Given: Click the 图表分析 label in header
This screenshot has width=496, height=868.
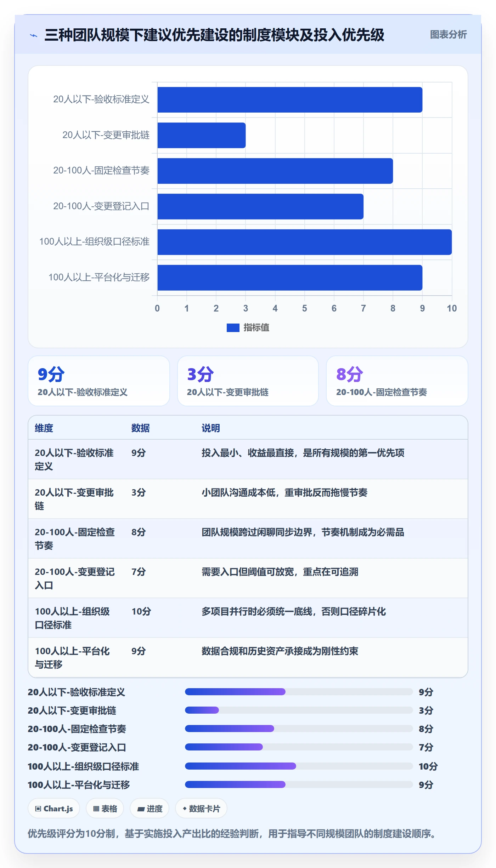Looking at the screenshot, I should coord(448,34).
